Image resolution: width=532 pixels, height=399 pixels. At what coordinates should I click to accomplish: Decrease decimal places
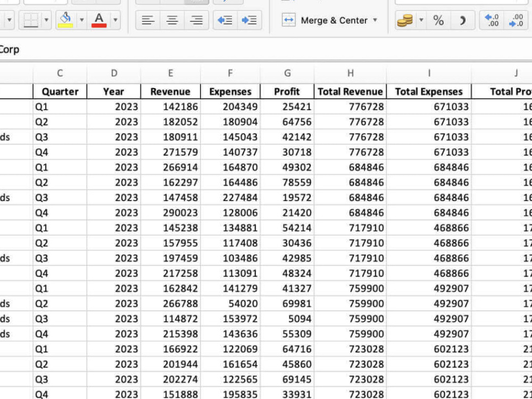(x=516, y=20)
